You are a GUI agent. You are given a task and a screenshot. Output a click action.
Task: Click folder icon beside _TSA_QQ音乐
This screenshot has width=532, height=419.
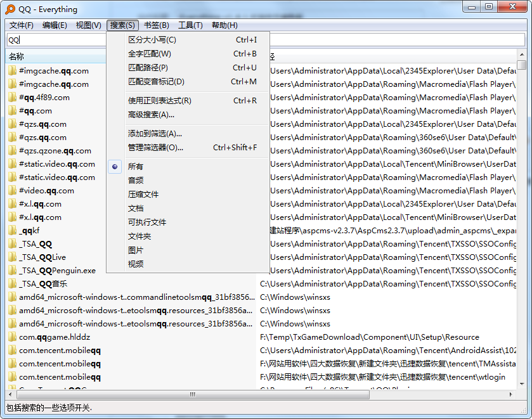click(x=12, y=283)
